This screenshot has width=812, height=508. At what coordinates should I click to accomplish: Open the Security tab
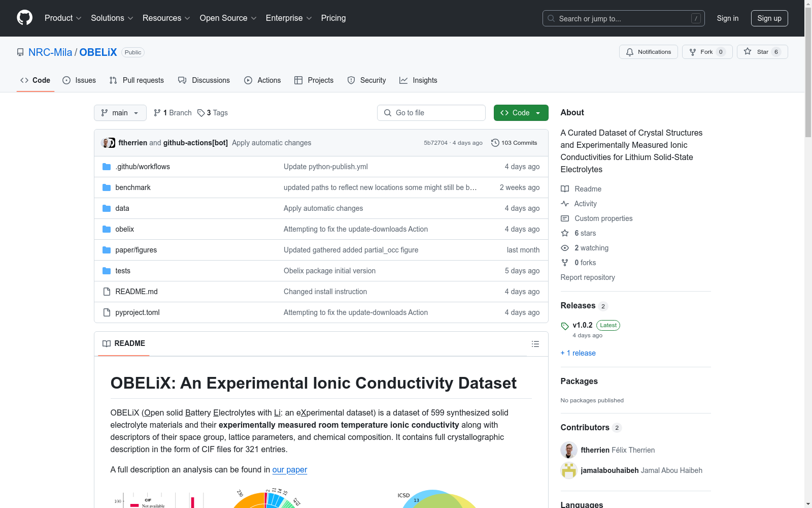click(x=366, y=80)
